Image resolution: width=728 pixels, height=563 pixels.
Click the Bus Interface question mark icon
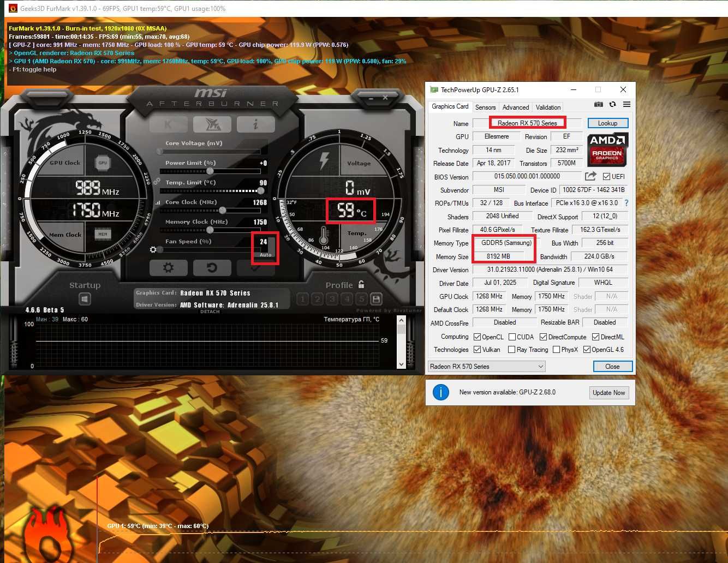(626, 203)
